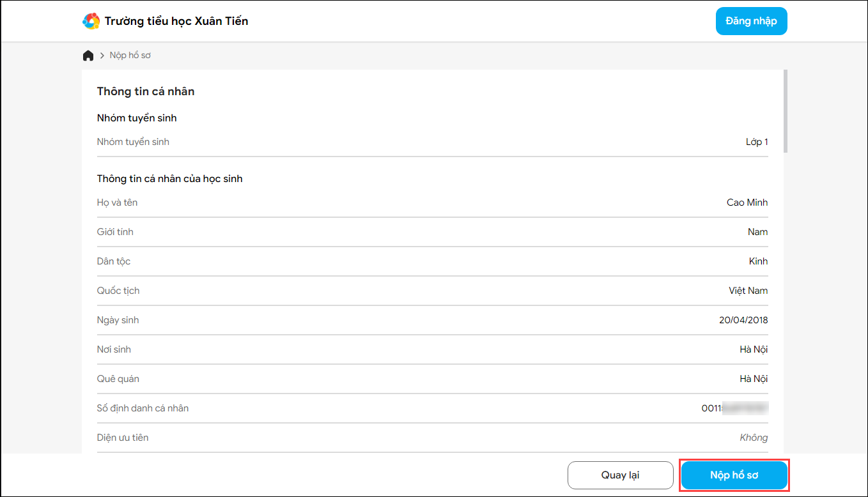
Task: Click the Nơi sinh value Hà Nội
Action: pos(754,349)
